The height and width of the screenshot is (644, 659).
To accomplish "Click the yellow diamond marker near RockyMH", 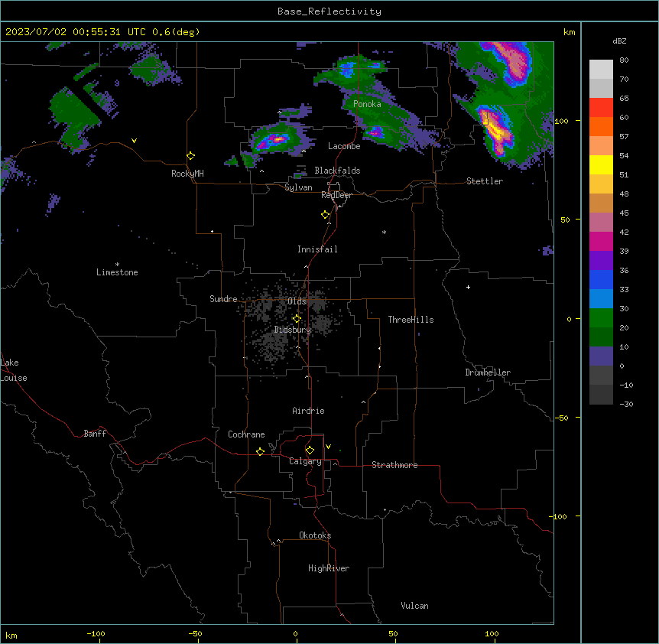I will click(x=190, y=156).
